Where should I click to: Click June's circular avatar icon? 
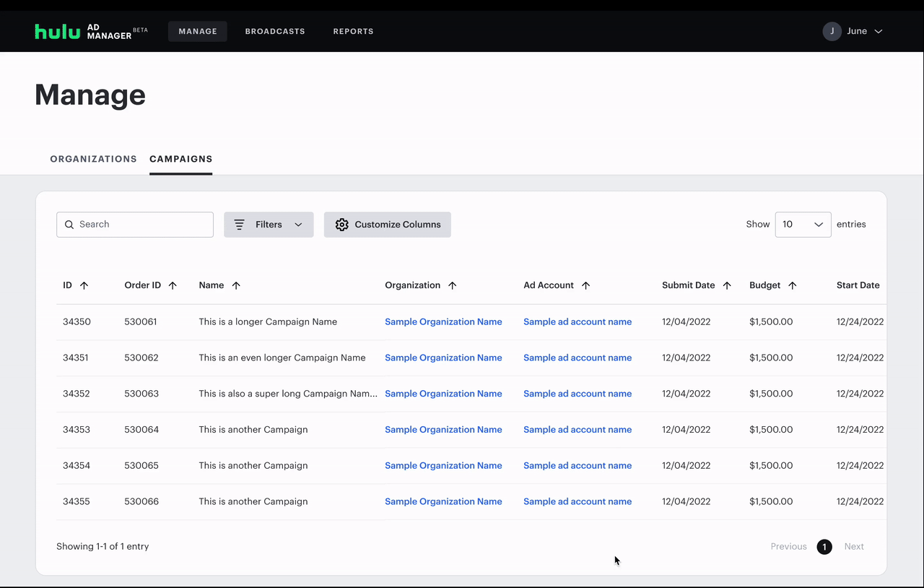(832, 31)
